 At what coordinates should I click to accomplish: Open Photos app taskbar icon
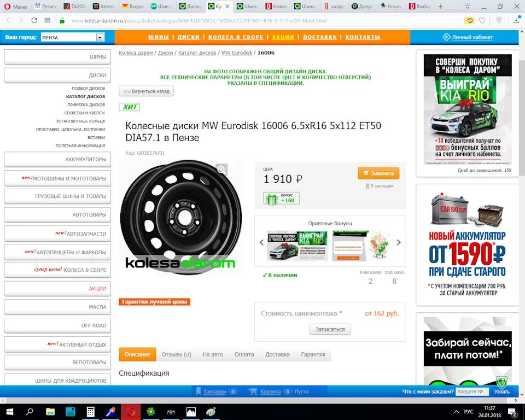tap(191, 412)
